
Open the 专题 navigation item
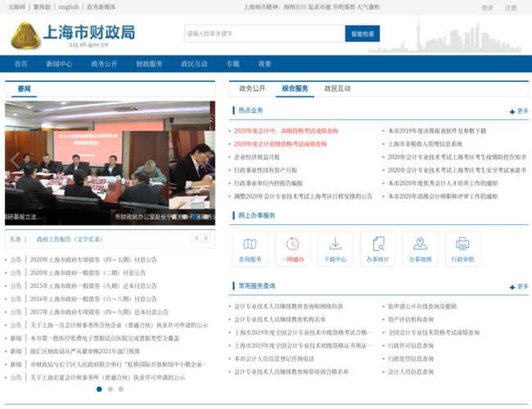(x=232, y=64)
